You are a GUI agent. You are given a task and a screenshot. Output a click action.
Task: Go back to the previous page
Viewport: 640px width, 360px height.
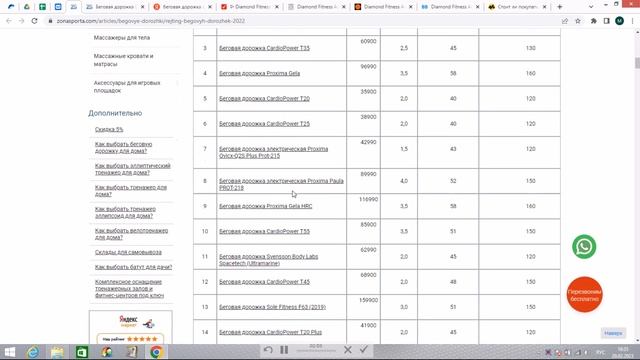(9, 21)
